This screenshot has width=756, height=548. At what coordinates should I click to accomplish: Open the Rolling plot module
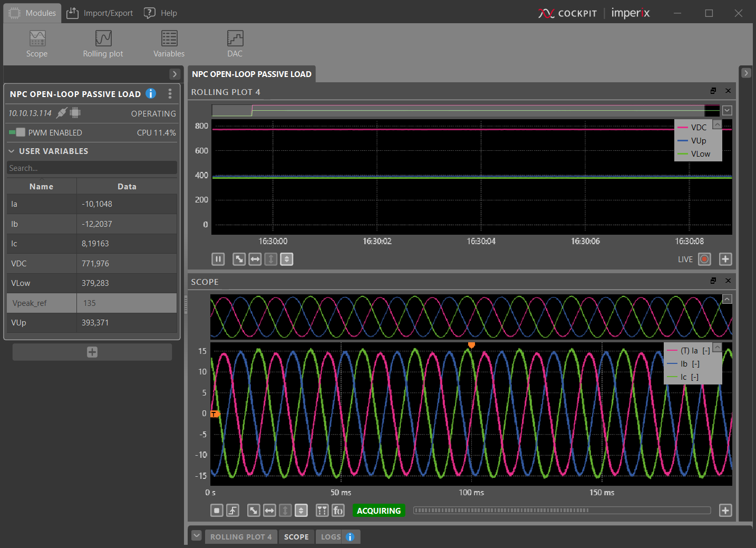point(103,43)
